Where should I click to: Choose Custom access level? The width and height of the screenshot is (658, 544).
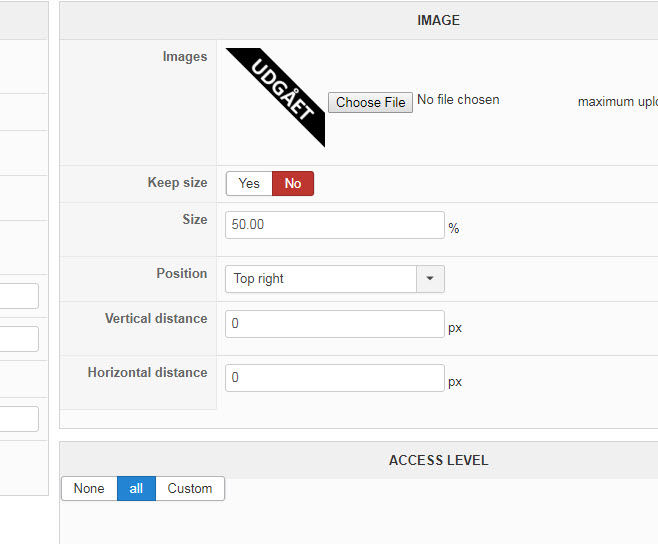190,488
